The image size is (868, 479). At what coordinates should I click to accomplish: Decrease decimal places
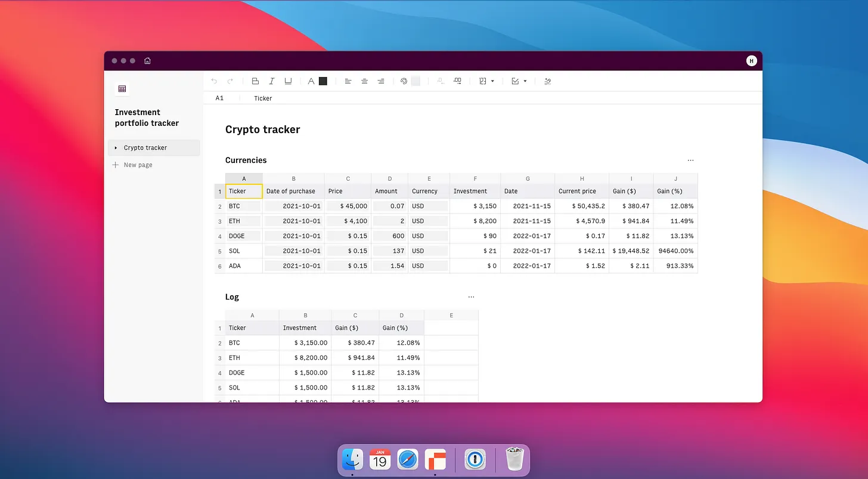pos(441,81)
